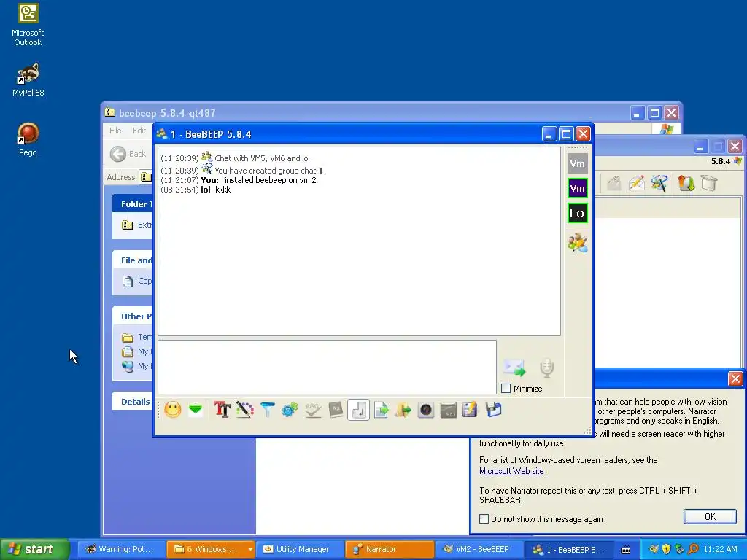Open the File menu in beebeep folder window
The image size is (747, 560).
point(115,131)
